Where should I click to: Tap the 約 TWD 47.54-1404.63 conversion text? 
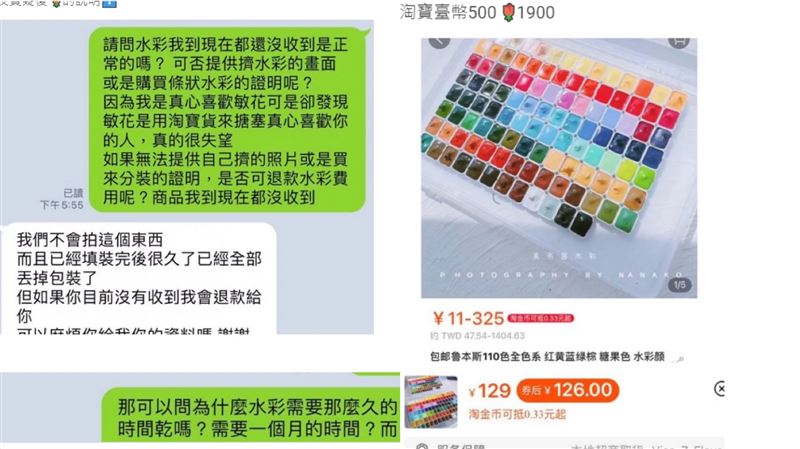click(478, 336)
